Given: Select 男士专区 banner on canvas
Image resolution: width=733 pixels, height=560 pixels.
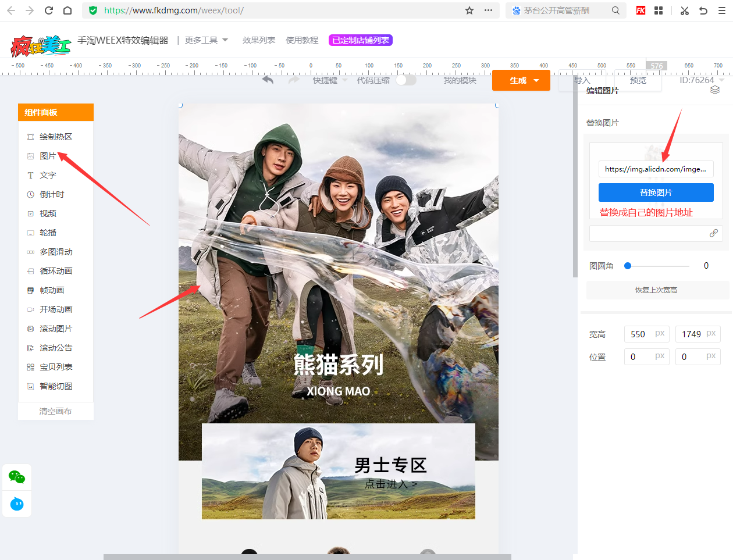Looking at the screenshot, I should (x=339, y=471).
